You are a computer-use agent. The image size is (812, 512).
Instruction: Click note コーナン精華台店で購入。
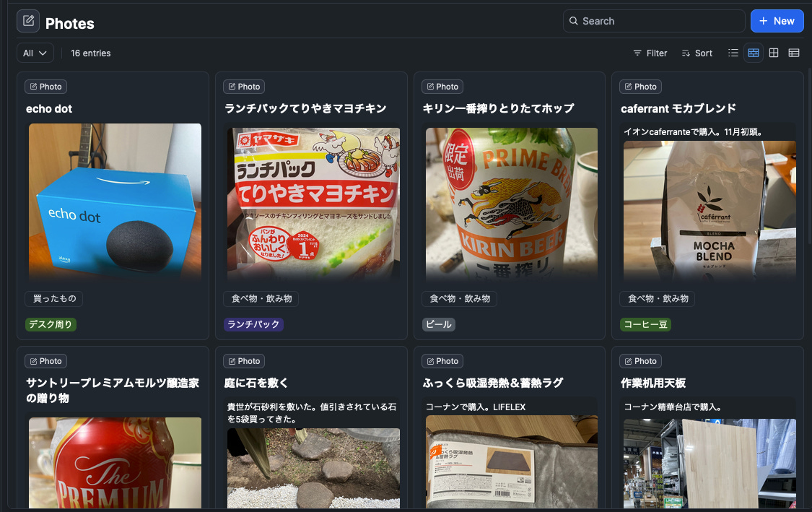tap(673, 407)
